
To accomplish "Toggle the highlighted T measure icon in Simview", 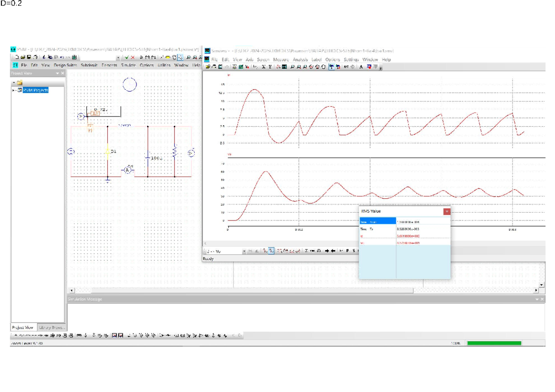I will click(332, 67).
